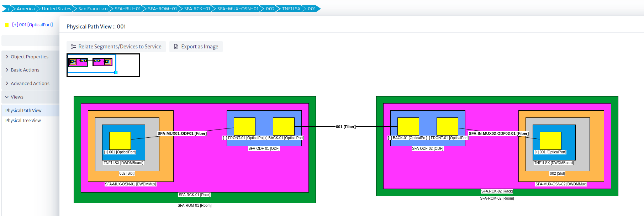Click the yellow square beside 001 [OpticalPort]
Viewport: 644px width, 216px height.
coord(7,25)
